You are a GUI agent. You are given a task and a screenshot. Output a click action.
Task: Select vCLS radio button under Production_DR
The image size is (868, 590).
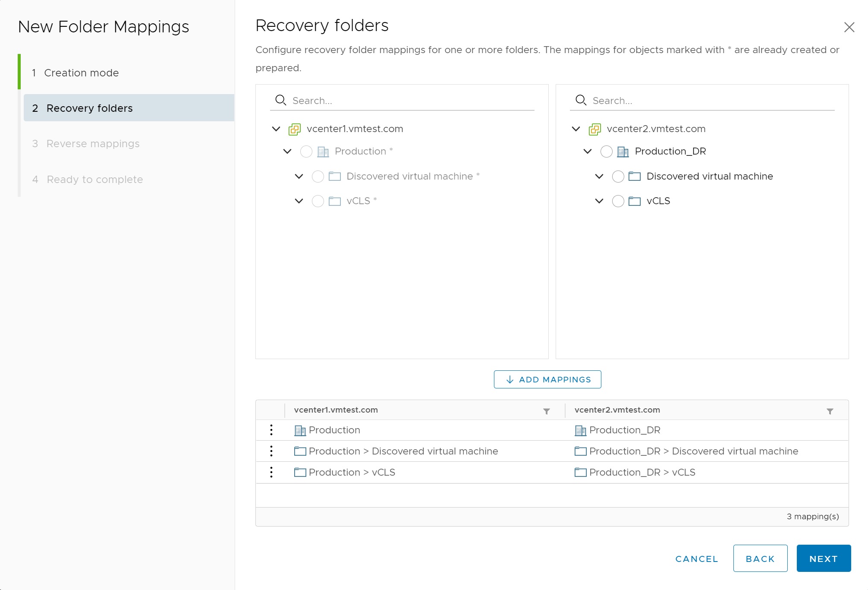coord(618,201)
